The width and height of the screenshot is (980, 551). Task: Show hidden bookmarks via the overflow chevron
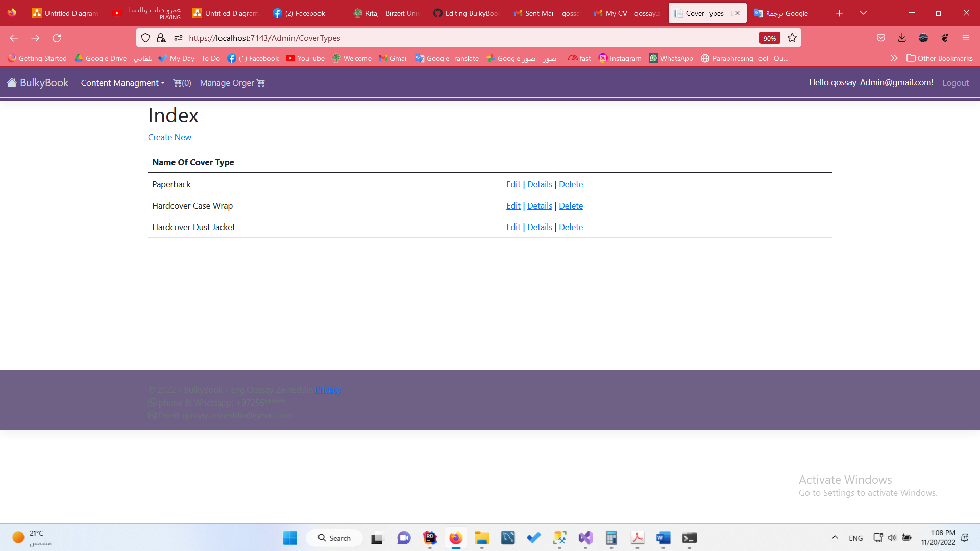pyautogui.click(x=894, y=58)
